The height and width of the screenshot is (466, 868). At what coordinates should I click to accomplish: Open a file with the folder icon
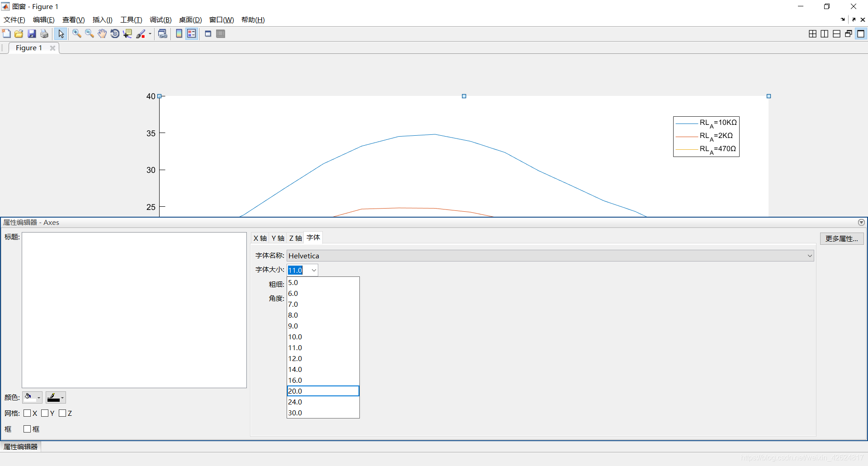point(19,33)
